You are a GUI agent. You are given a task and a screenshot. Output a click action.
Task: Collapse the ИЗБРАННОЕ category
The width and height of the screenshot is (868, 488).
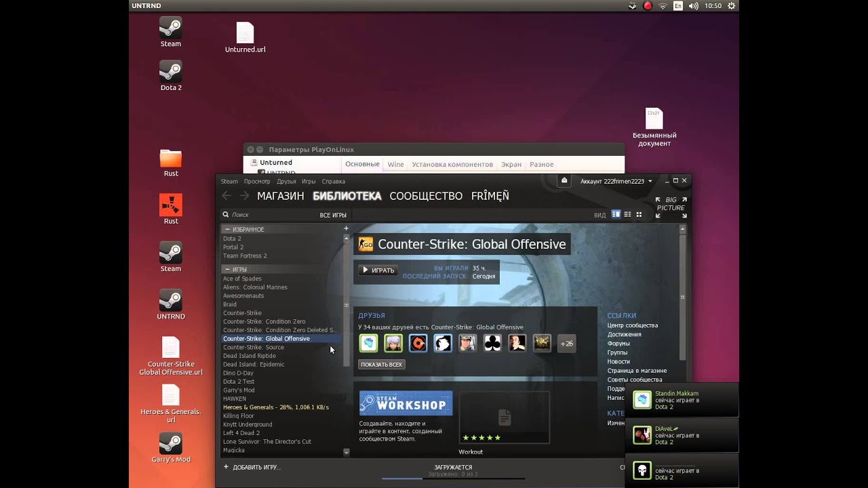click(227, 230)
